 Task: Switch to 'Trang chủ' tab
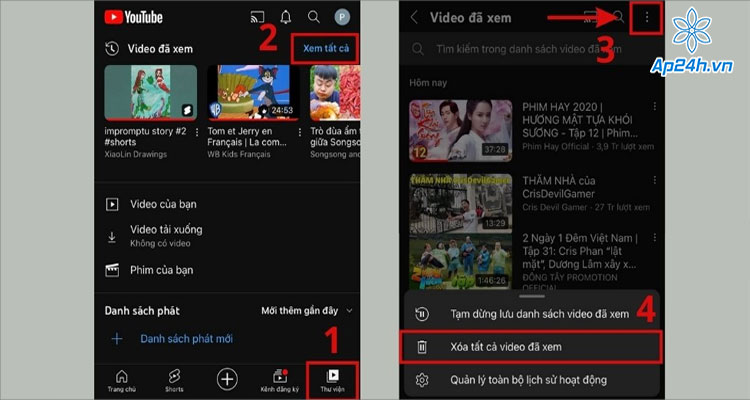[x=121, y=381]
